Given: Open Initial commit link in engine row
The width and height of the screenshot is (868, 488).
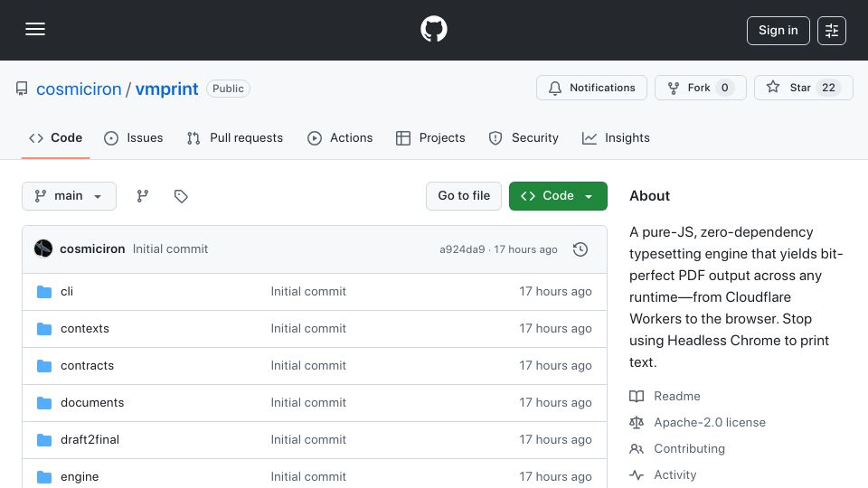Looking at the screenshot, I should coord(308,477).
